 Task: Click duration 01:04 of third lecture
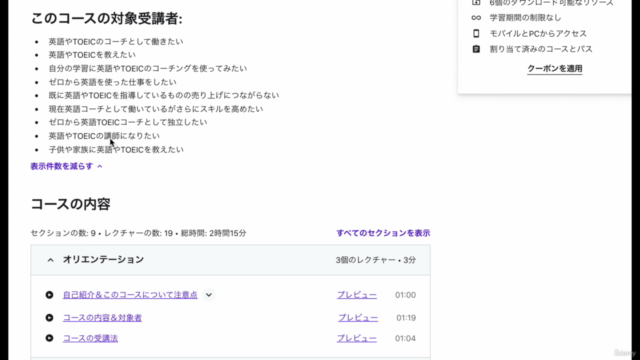pos(405,338)
